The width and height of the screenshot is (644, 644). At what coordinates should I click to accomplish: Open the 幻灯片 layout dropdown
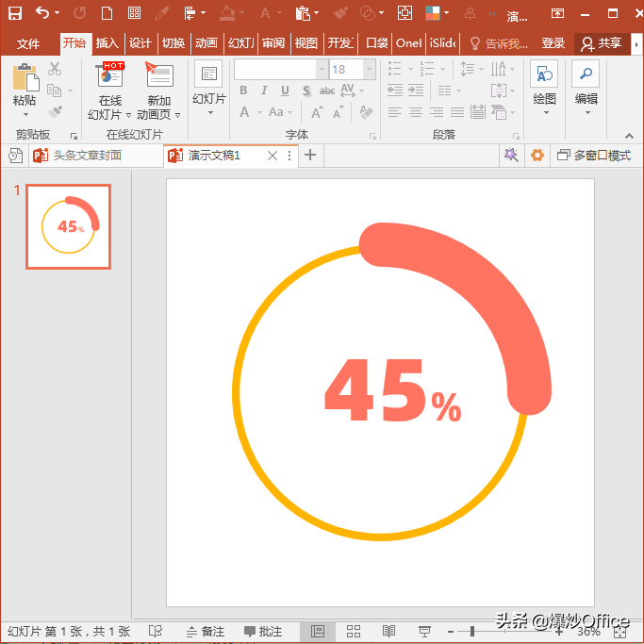tap(208, 113)
